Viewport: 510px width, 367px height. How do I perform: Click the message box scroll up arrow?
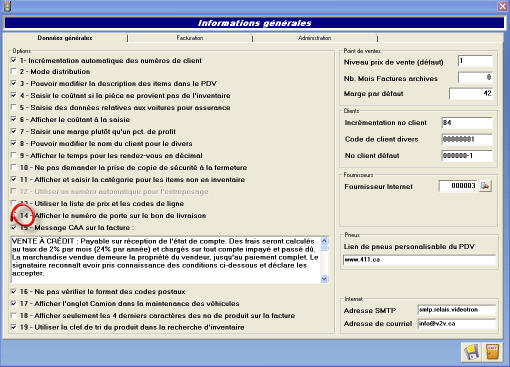(324, 241)
